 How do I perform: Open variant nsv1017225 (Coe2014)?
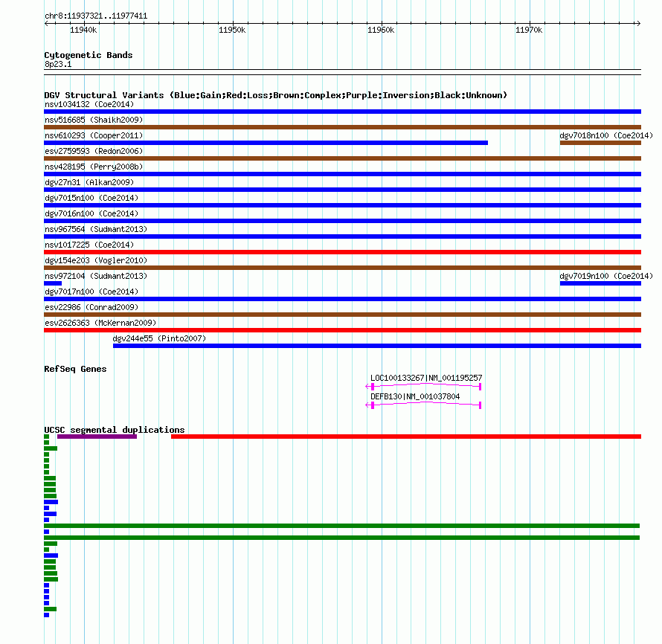pos(89,245)
